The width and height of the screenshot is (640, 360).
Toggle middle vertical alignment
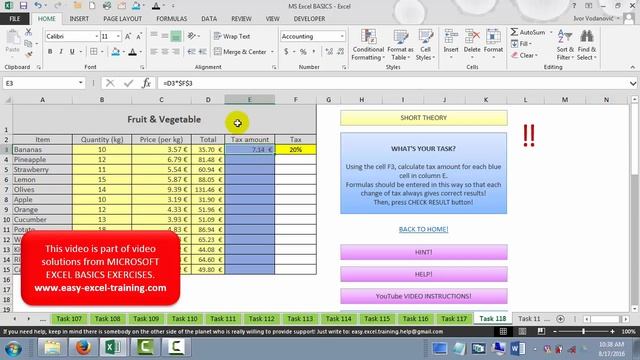pos(164,36)
